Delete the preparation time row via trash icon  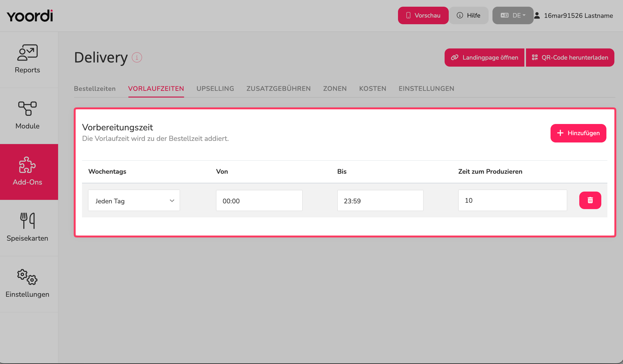[590, 200]
